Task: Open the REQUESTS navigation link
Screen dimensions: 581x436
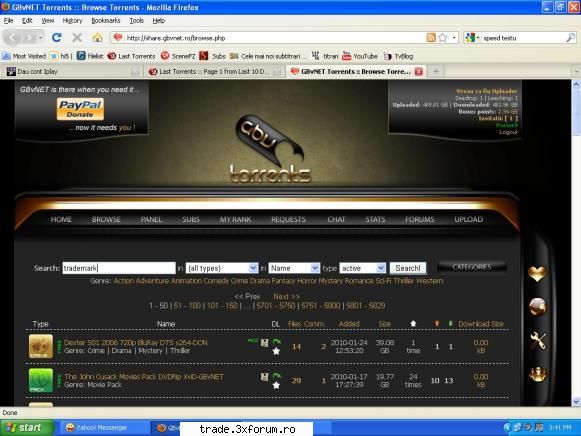Action: 288,219
